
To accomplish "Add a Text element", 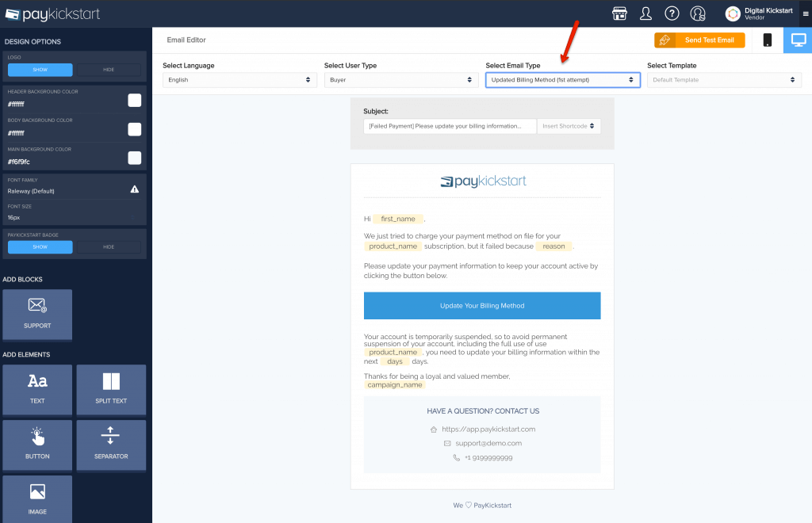I will pyautogui.click(x=37, y=390).
